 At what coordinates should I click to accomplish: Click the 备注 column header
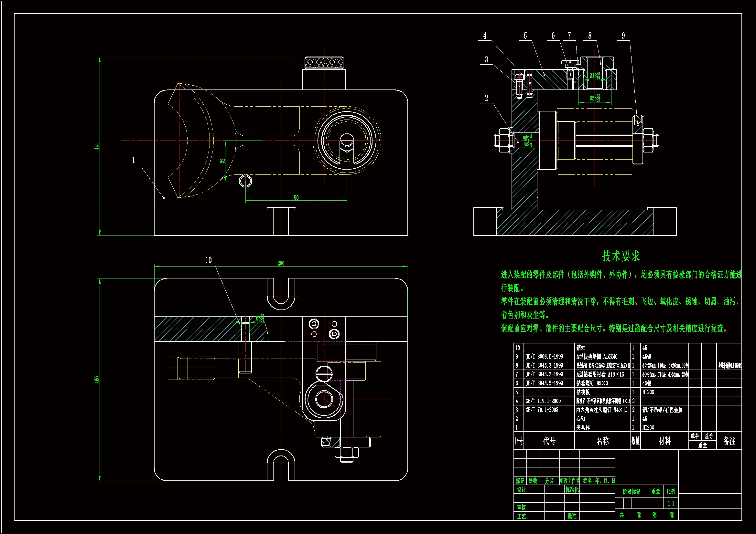coord(729,441)
